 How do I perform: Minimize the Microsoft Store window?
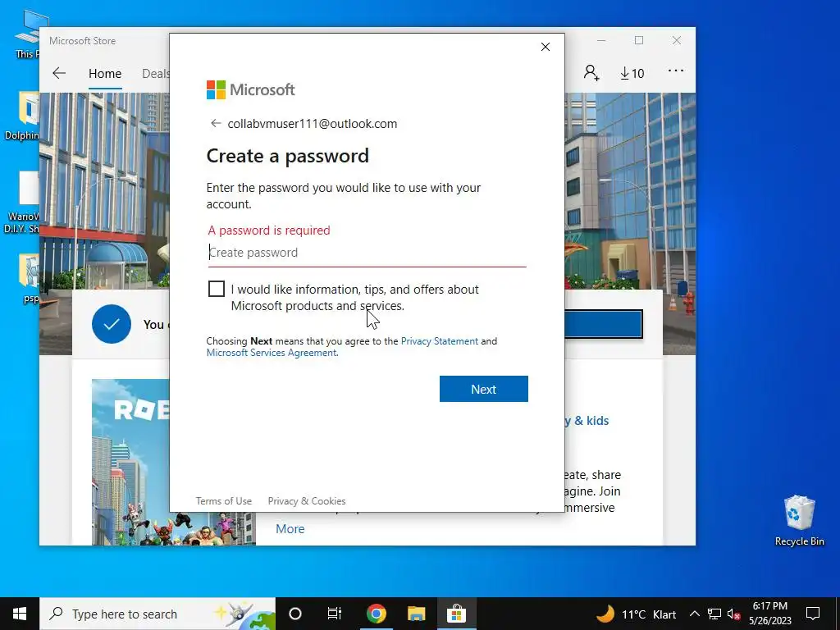point(601,41)
